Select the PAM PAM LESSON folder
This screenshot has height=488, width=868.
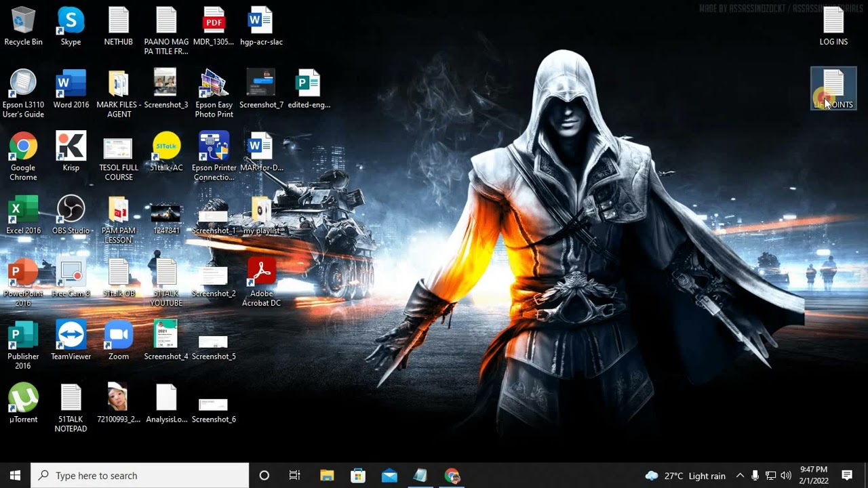click(119, 220)
